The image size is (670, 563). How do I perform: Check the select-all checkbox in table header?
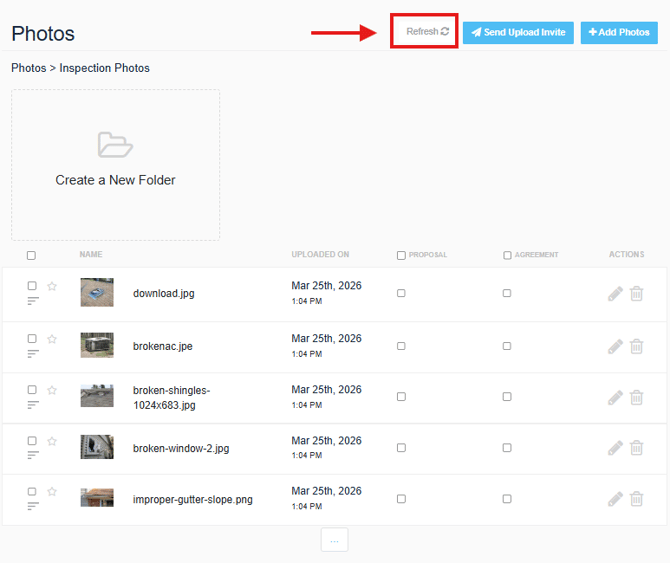pos(31,255)
